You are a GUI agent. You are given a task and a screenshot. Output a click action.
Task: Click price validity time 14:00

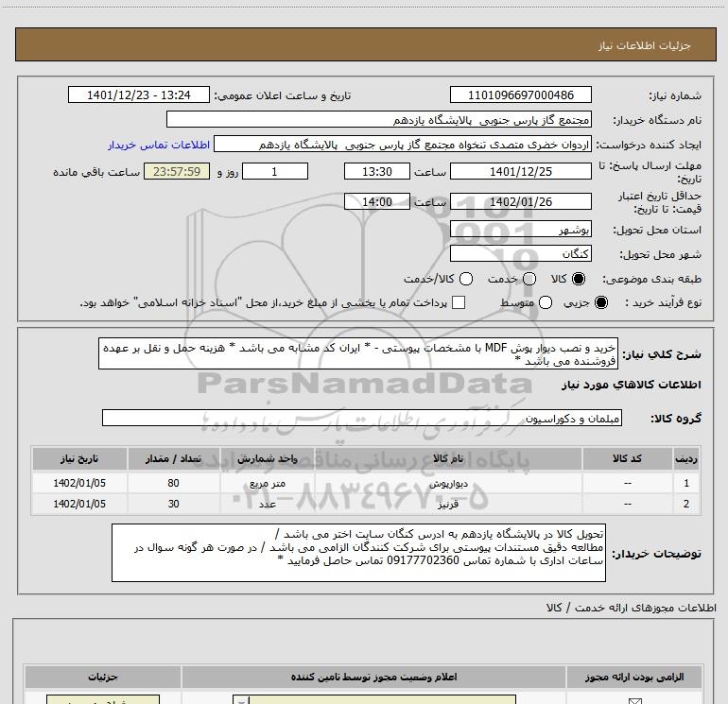coord(377,202)
